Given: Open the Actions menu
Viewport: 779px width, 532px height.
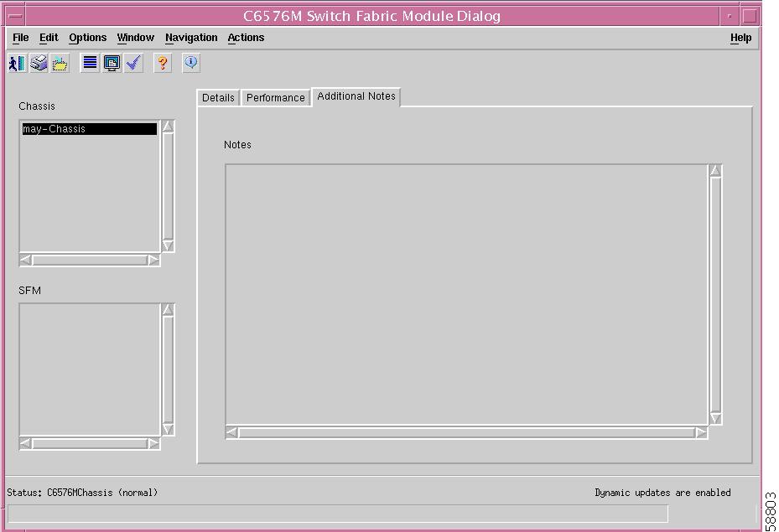Looking at the screenshot, I should [x=246, y=38].
